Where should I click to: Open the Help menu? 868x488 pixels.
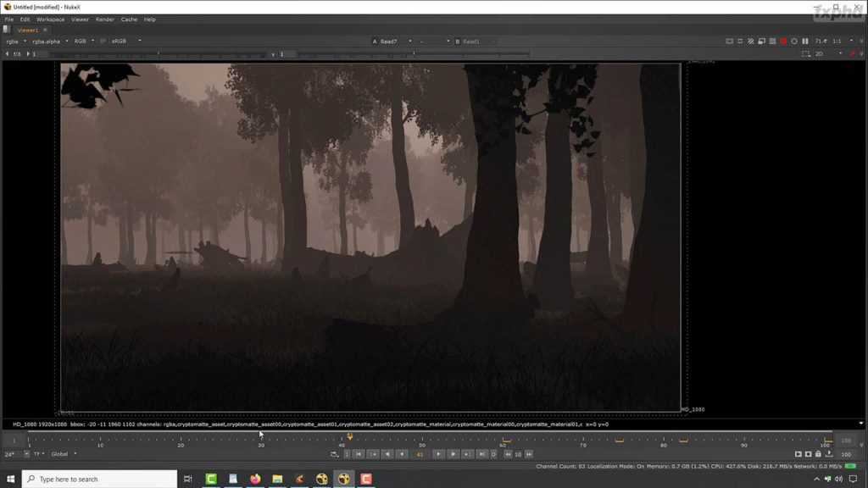149,19
